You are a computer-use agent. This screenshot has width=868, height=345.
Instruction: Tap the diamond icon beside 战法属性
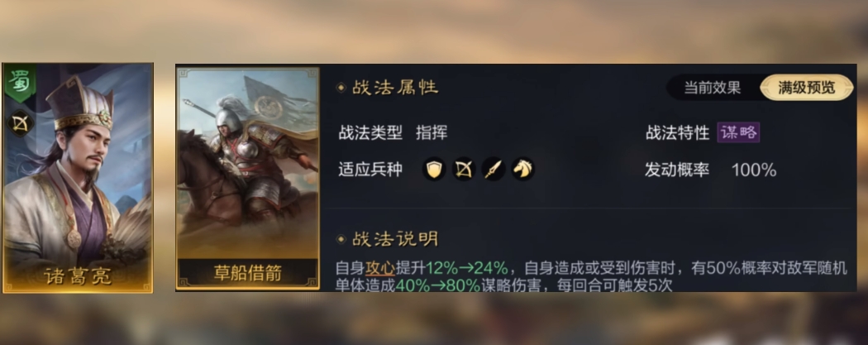click(x=341, y=88)
